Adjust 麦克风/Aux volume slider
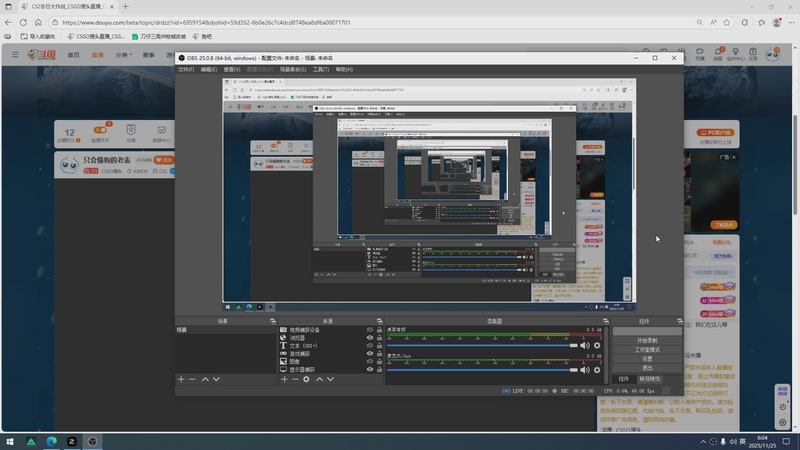 pyautogui.click(x=482, y=370)
